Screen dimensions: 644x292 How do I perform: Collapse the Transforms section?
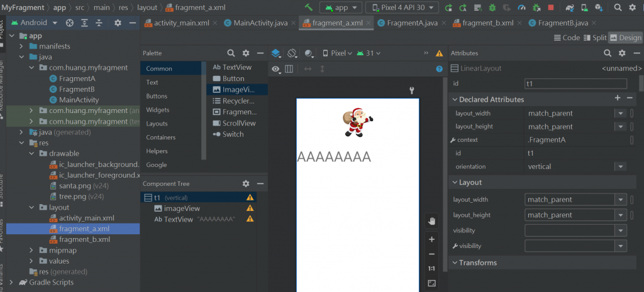[455, 263]
